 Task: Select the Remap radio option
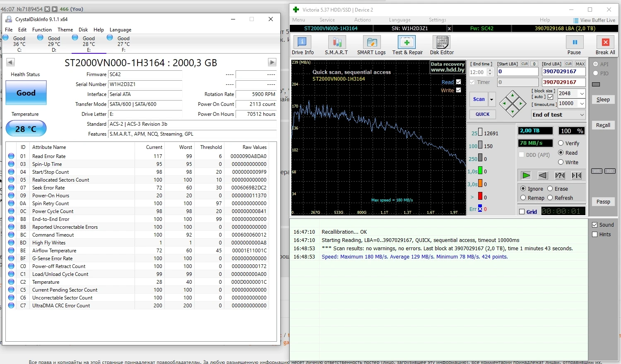pyautogui.click(x=523, y=198)
